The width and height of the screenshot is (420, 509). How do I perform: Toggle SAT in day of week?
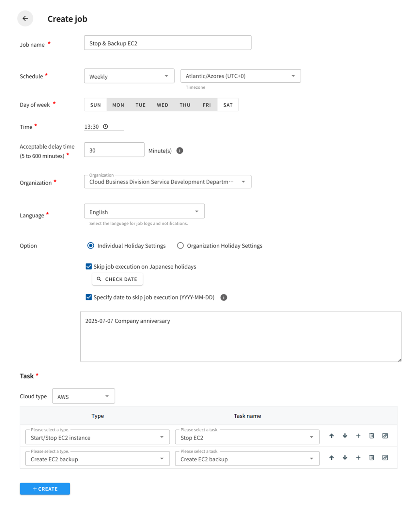[x=228, y=105]
